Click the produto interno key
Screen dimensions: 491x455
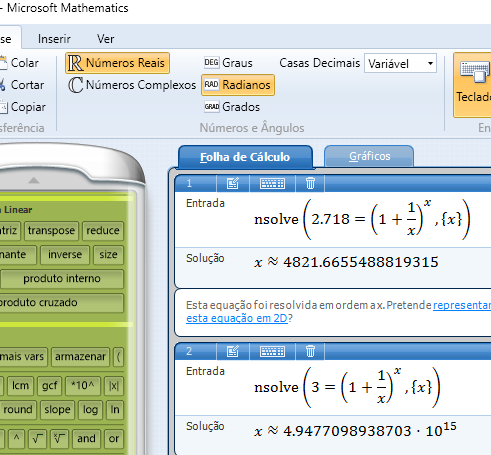tap(62, 279)
